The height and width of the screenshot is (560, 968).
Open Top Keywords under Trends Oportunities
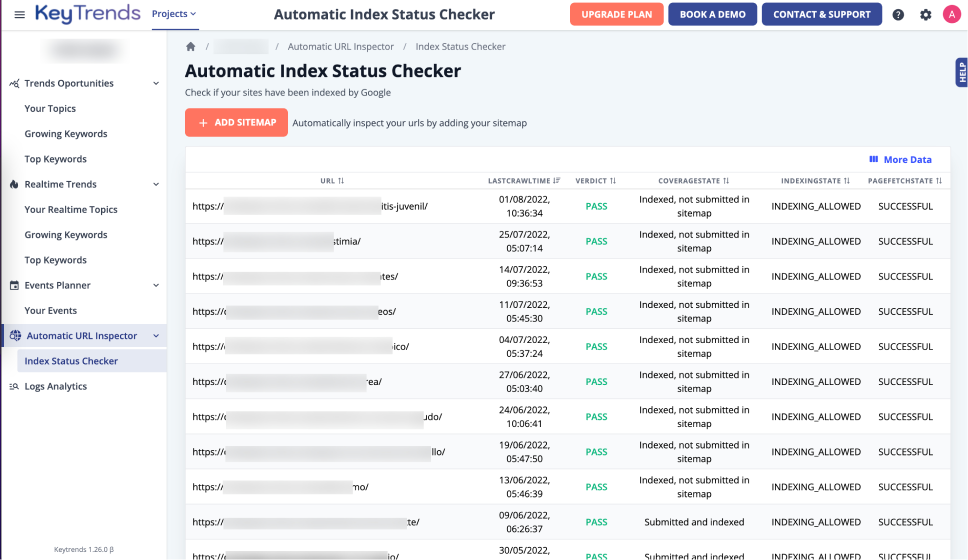56,159
